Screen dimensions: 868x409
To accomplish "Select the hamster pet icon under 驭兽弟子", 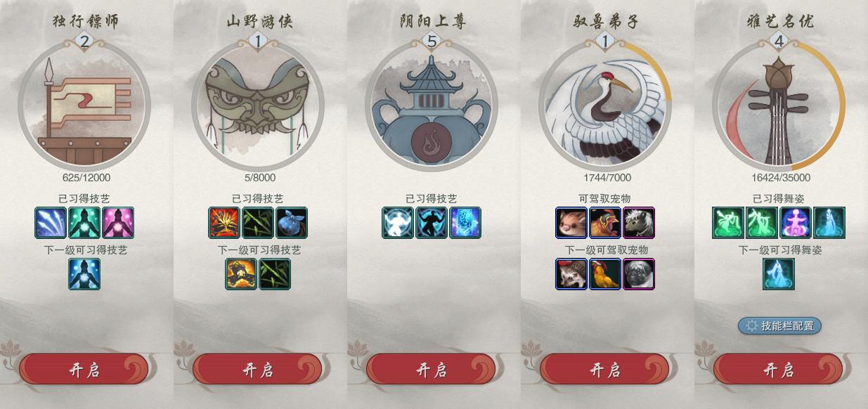I will (571, 223).
